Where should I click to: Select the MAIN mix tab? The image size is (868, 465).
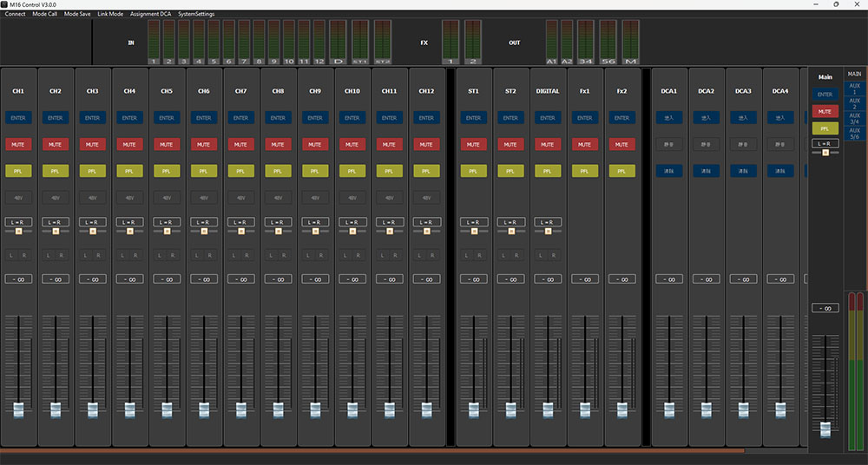pyautogui.click(x=854, y=74)
